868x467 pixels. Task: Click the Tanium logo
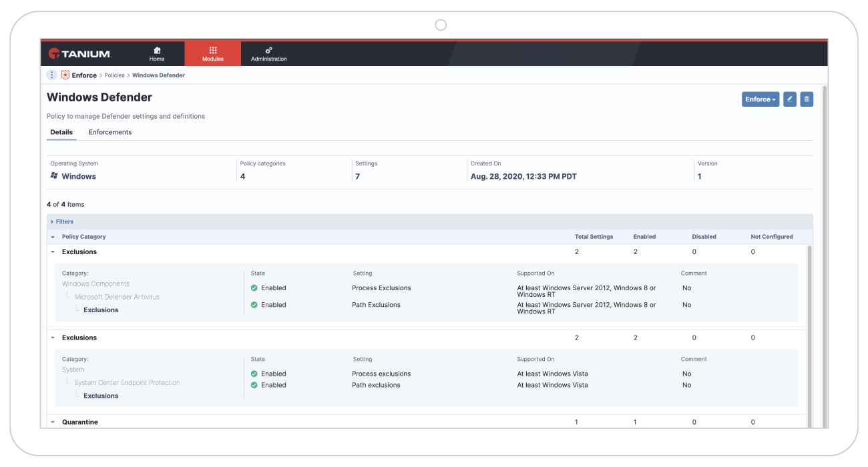[x=79, y=53]
